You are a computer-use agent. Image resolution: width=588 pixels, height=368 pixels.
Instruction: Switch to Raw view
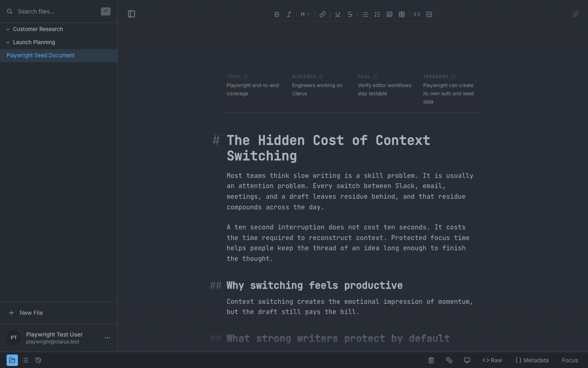pyautogui.click(x=492, y=360)
